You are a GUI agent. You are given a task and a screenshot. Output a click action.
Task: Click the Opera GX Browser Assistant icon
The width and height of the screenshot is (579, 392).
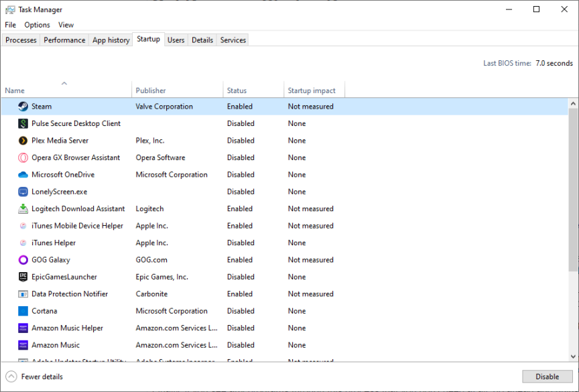(x=23, y=158)
